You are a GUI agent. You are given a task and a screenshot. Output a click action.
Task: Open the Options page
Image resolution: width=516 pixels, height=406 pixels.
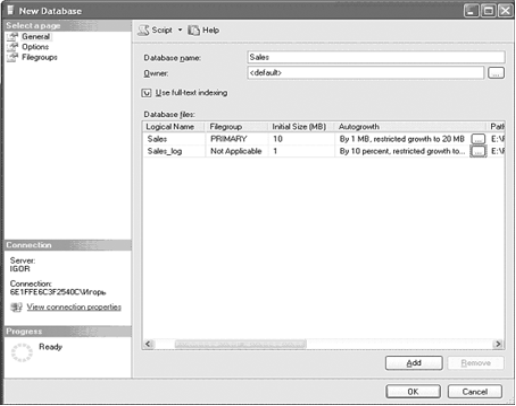(35, 47)
